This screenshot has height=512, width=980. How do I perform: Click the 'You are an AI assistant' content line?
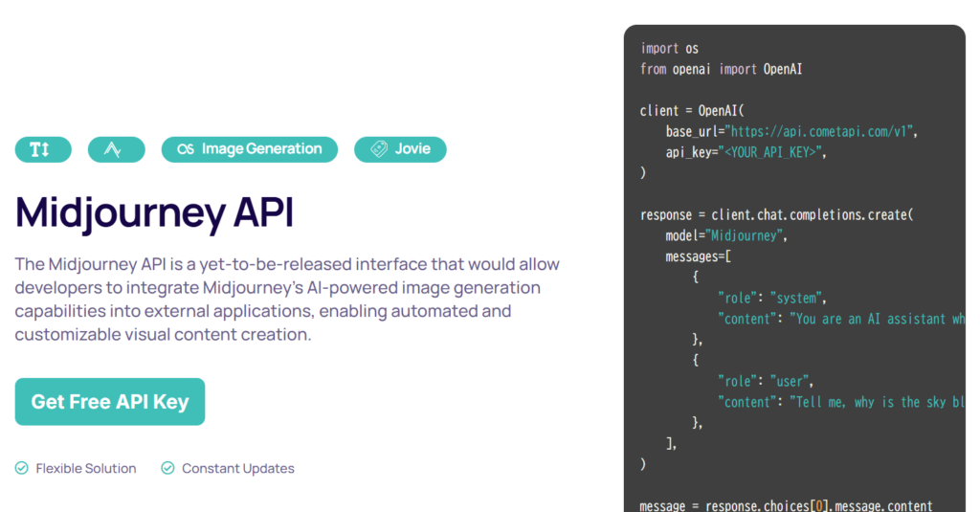click(x=841, y=320)
